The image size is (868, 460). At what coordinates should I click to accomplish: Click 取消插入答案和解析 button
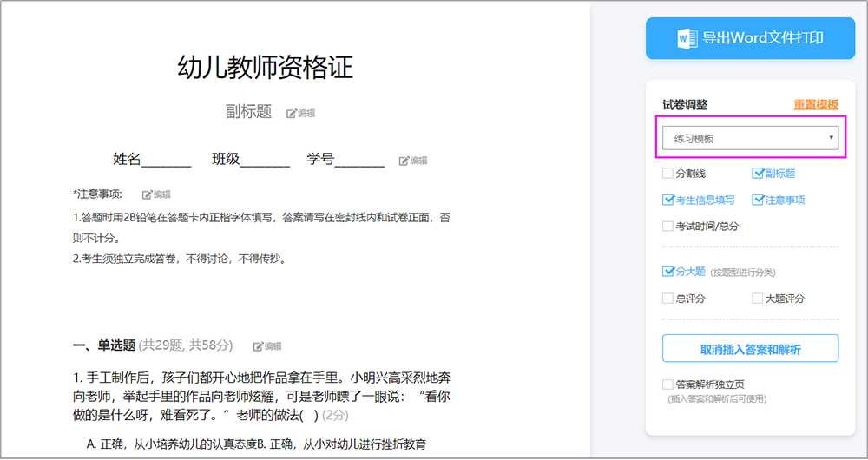[750, 349]
